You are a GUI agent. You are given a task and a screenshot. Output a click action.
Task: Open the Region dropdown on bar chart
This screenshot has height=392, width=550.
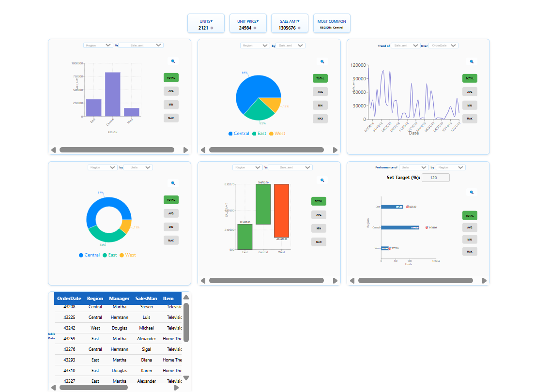pyautogui.click(x=98, y=45)
